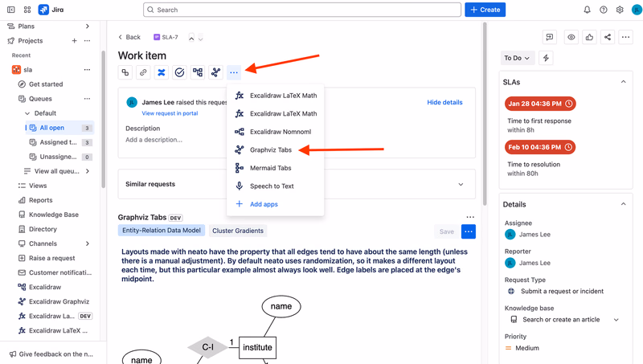Collapse the Default queue group
Image resolution: width=643 pixels, height=364 pixels.
(27, 113)
